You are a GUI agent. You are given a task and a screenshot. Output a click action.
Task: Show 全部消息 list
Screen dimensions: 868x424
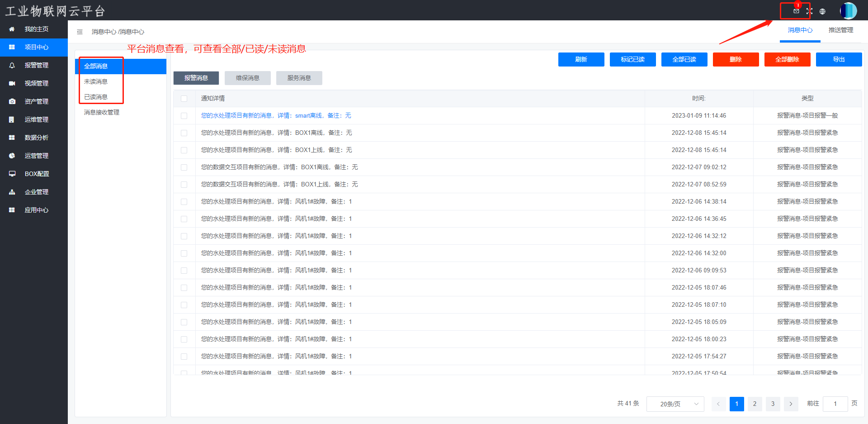[121, 66]
